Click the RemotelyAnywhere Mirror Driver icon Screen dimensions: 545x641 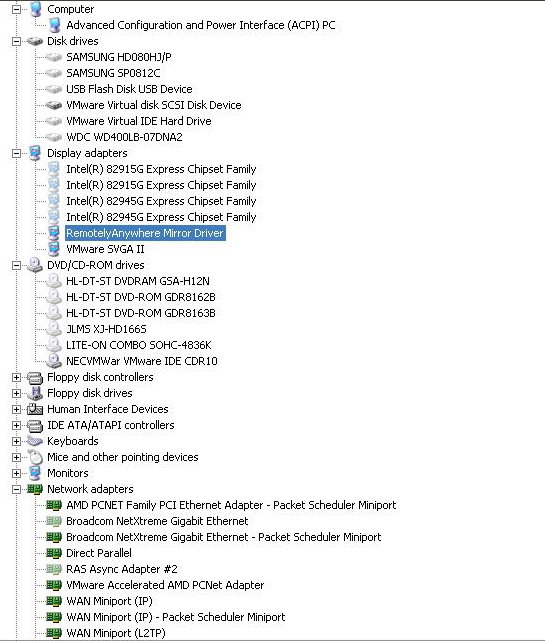pyautogui.click(x=54, y=233)
